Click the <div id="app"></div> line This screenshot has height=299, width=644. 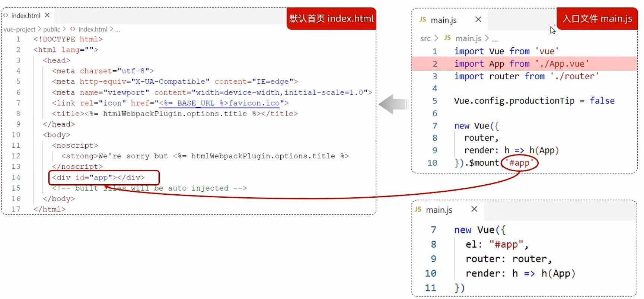pyautogui.click(x=98, y=177)
